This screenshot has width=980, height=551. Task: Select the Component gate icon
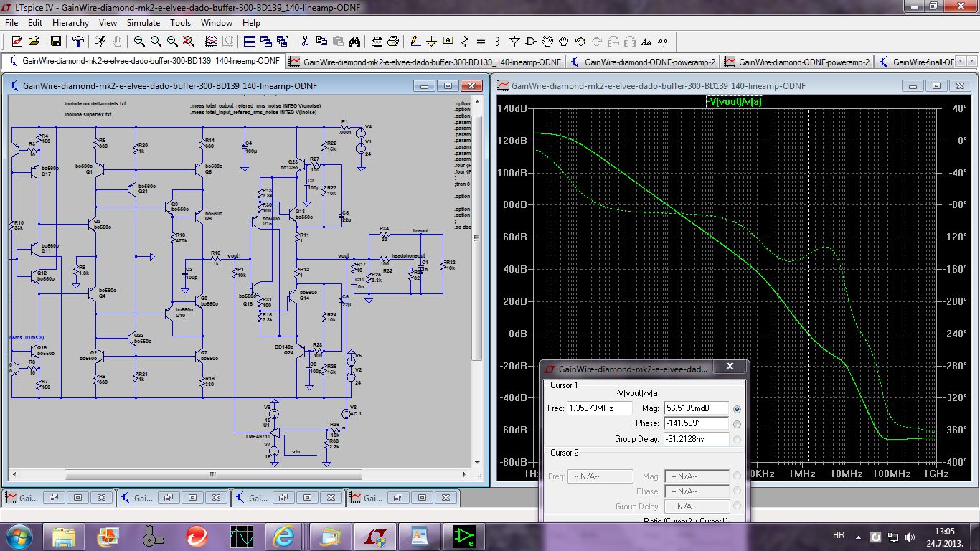coord(531,41)
